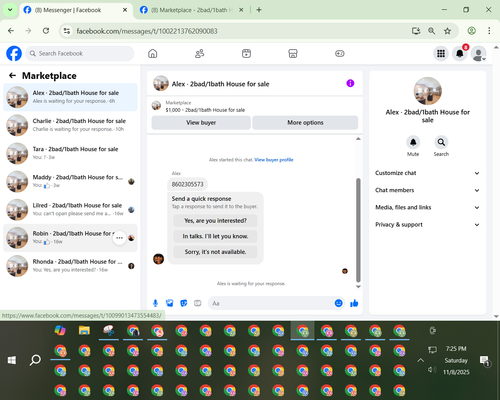Choose a GIF from the composer
The height and width of the screenshot is (400, 500).
click(x=198, y=303)
